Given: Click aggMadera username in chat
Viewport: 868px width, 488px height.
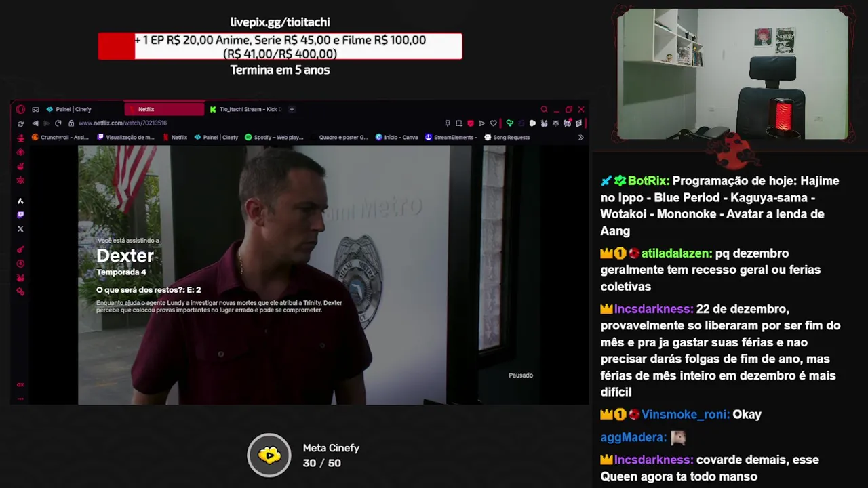Looking at the screenshot, I should tap(633, 438).
